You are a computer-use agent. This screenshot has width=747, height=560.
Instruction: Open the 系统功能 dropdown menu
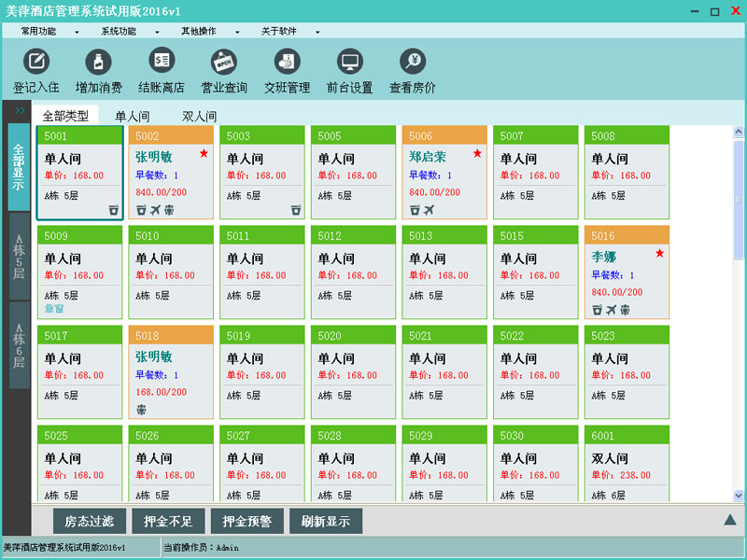[130, 32]
